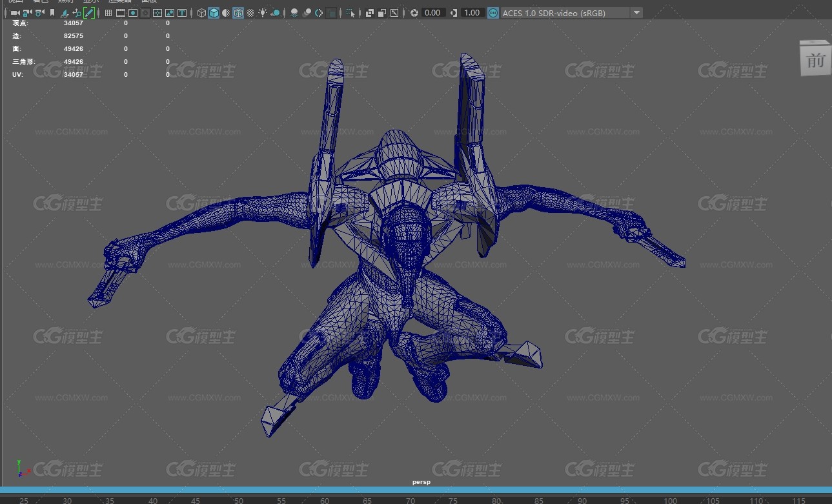The height and width of the screenshot is (504, 832).
Task: Toggle the Lock Camera icon
Action: (x=27, y=13)
